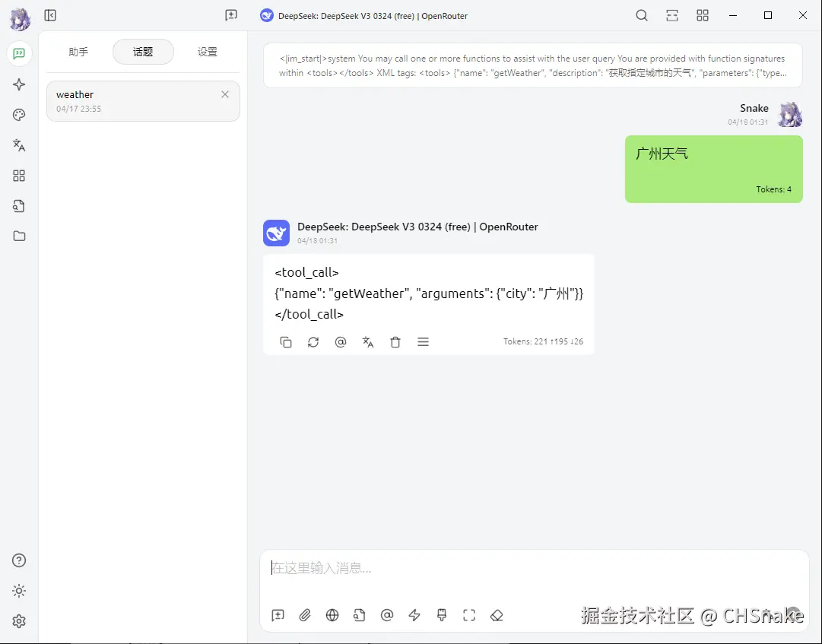
Task: Create a new topic from the header icon
Action: click(231, 15)
